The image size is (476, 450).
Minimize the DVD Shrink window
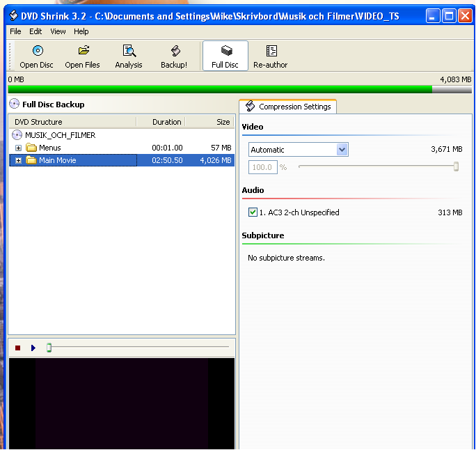[x=433, y=16]
